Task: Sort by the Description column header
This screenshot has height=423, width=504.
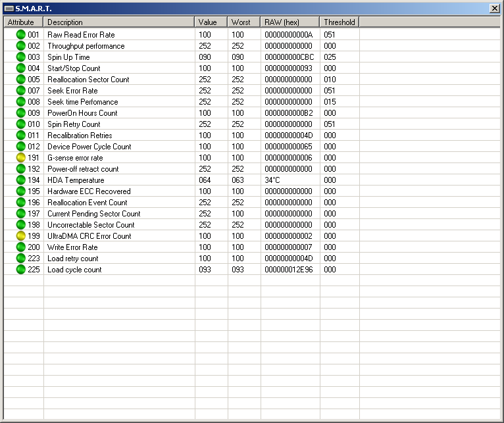Action: pyautogui.click(x=118, y=22)
